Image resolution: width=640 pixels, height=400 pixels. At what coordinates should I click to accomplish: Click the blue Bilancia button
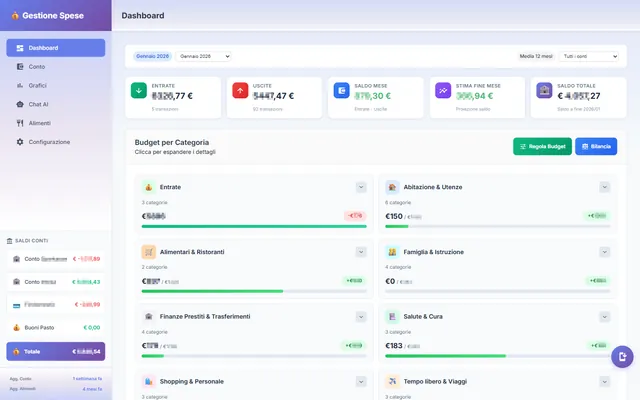point(596,146)
